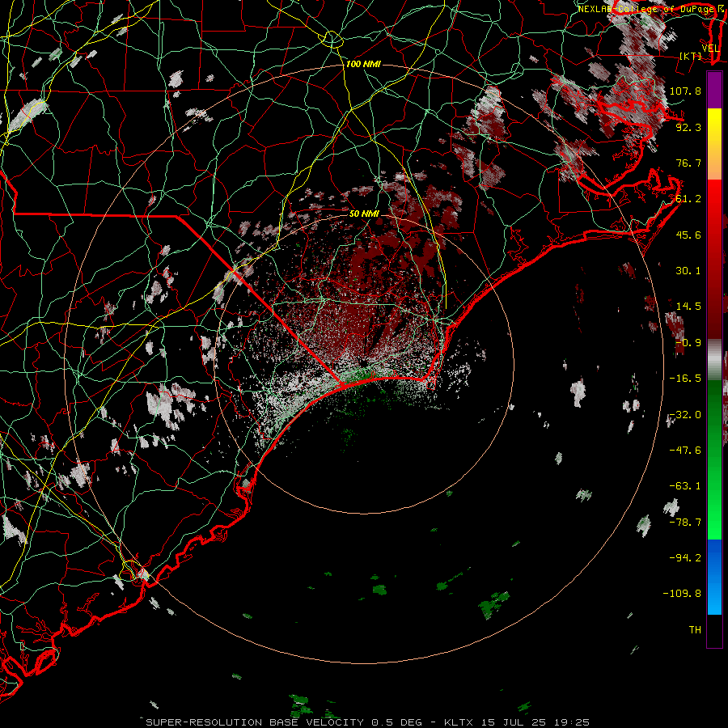
Task: Click the 61.2 value on velocity scale
Action: point(688,199)
